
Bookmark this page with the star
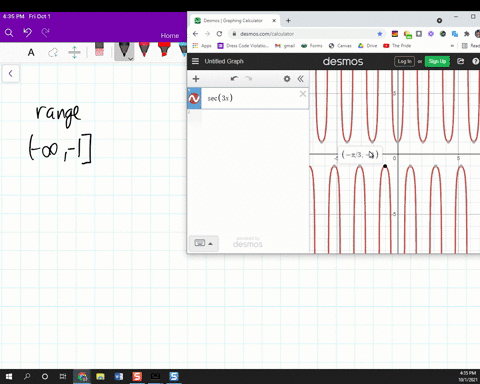(x=380, y=34)
